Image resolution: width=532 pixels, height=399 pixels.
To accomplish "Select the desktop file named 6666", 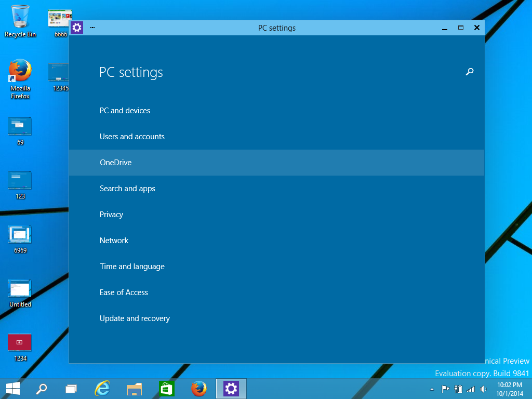I will [x=60, y=24].
